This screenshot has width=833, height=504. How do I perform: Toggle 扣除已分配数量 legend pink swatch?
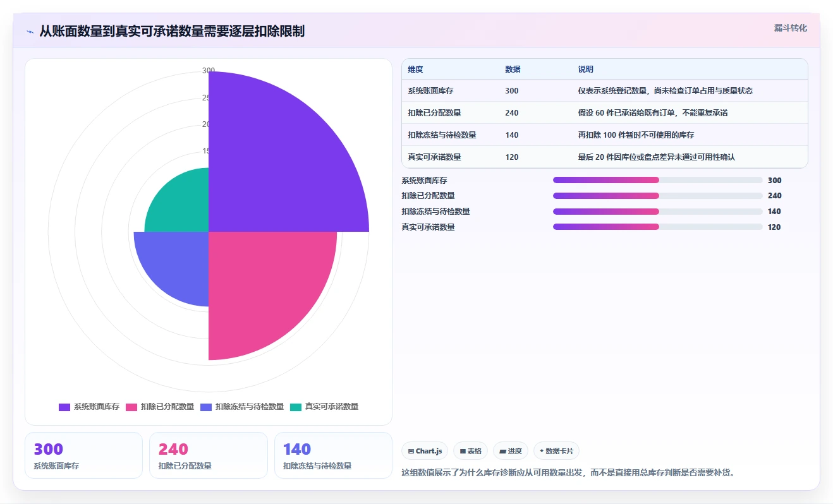(131, 407)
